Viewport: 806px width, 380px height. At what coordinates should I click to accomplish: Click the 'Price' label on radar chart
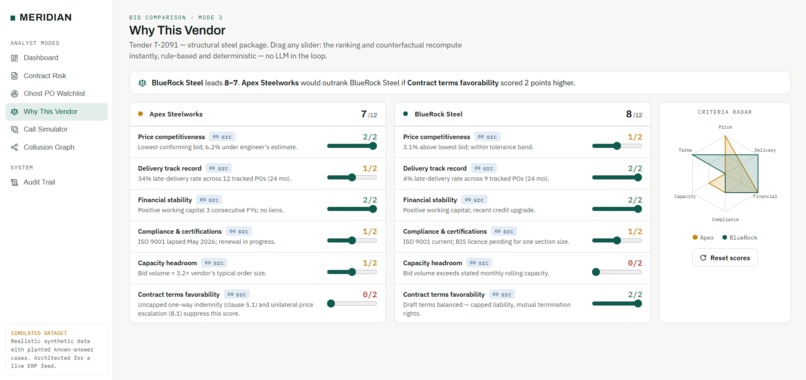[x=725, y=127]
